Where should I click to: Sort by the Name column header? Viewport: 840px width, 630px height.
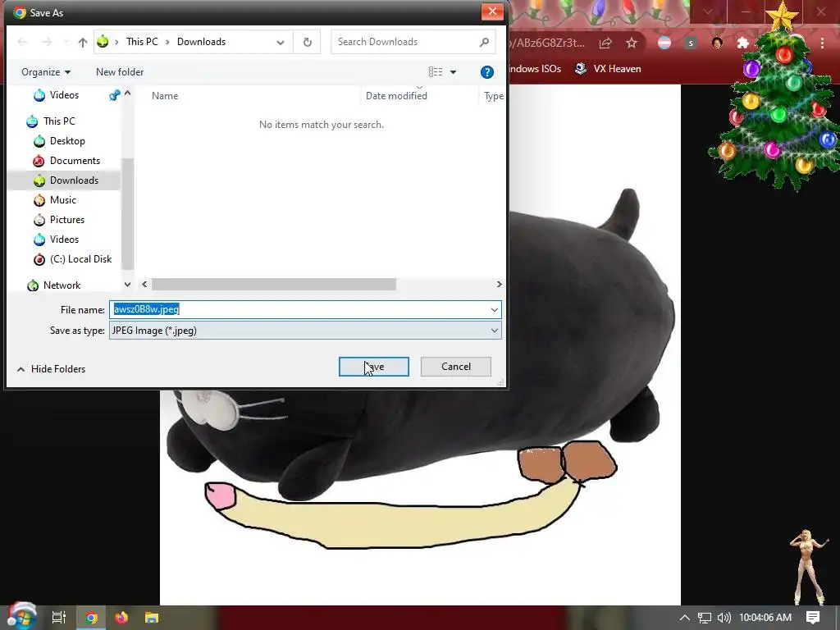coord(165,96)
